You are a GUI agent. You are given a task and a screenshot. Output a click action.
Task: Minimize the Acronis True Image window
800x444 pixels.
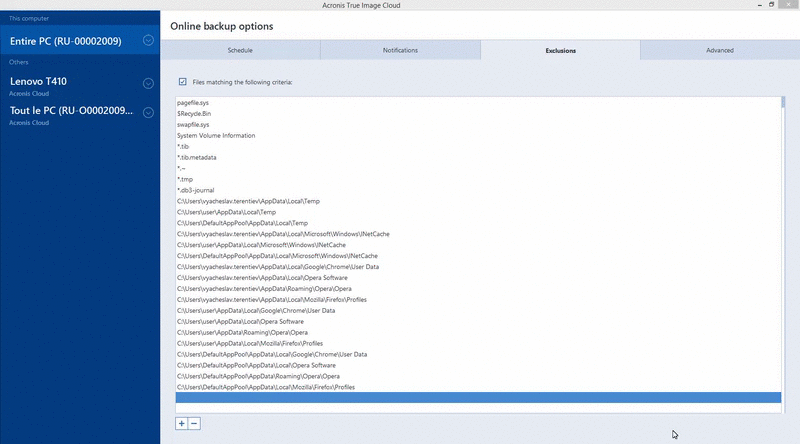pyautogui.click(x=760, y=5)
